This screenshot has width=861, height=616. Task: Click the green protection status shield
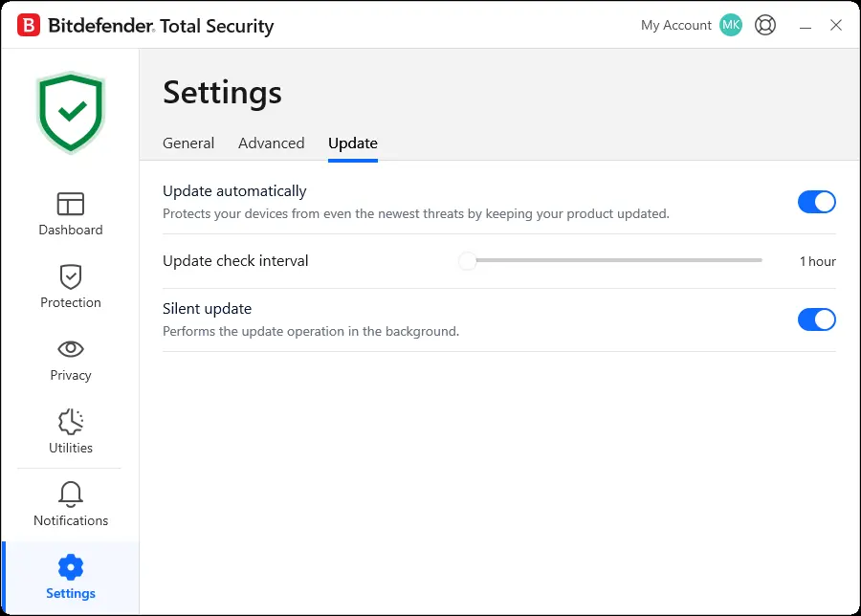click(70, 112)
